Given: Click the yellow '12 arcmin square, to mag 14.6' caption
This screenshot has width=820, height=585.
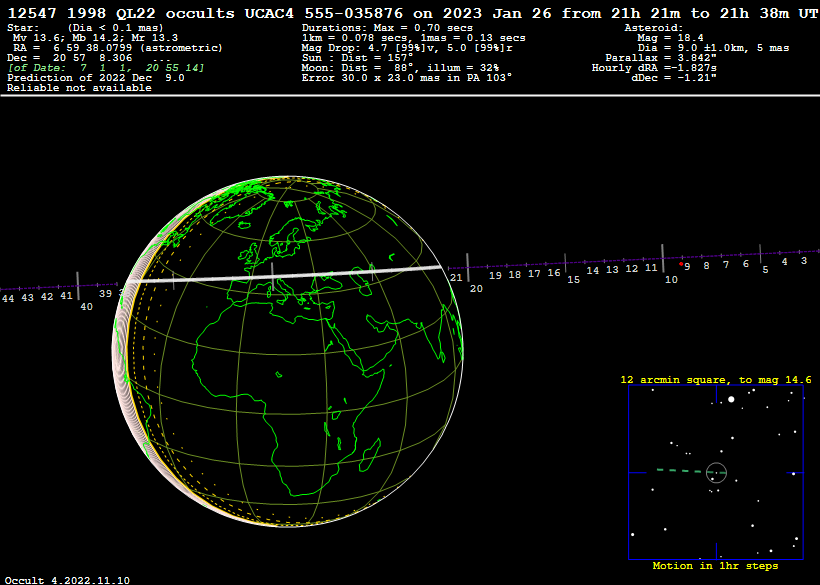Looking at the screenshot, I should point(716,380).
